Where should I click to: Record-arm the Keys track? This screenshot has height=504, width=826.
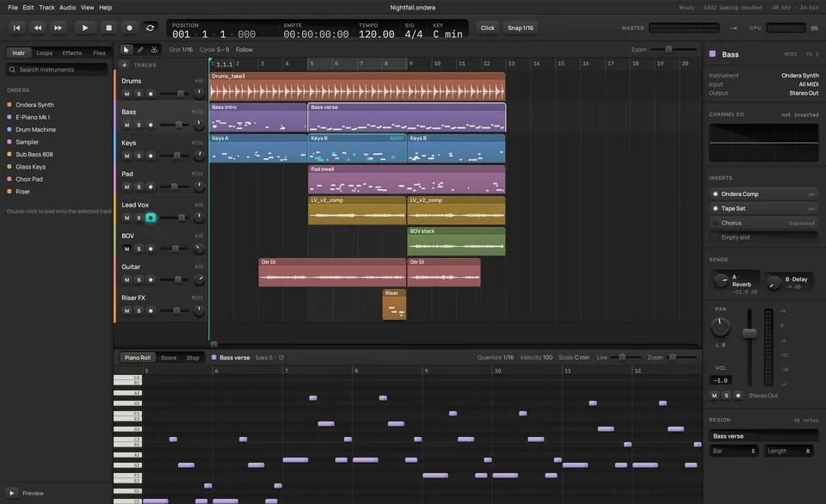(x=151, y=156)
